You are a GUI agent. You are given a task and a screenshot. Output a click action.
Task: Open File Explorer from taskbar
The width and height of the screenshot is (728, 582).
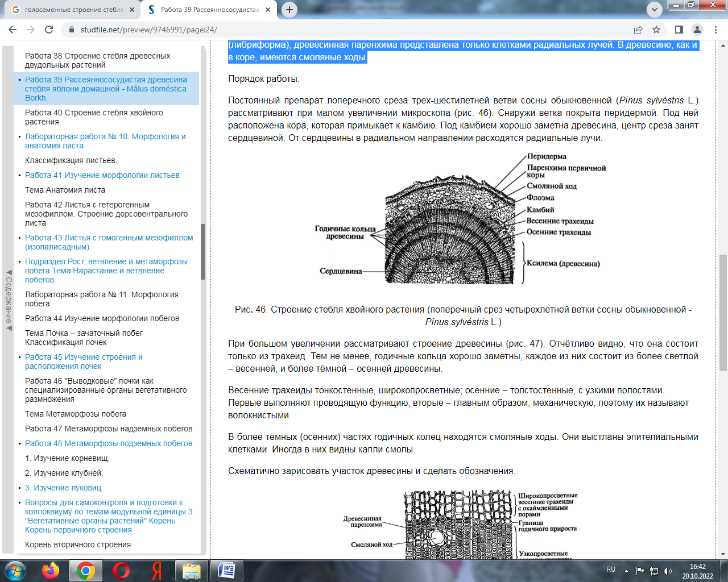click(192, 571)
